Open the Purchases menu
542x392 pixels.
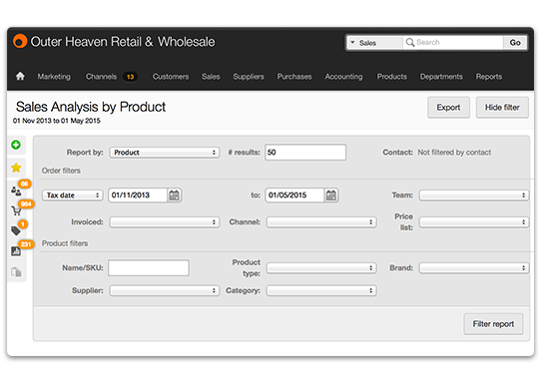coord(294,77)
